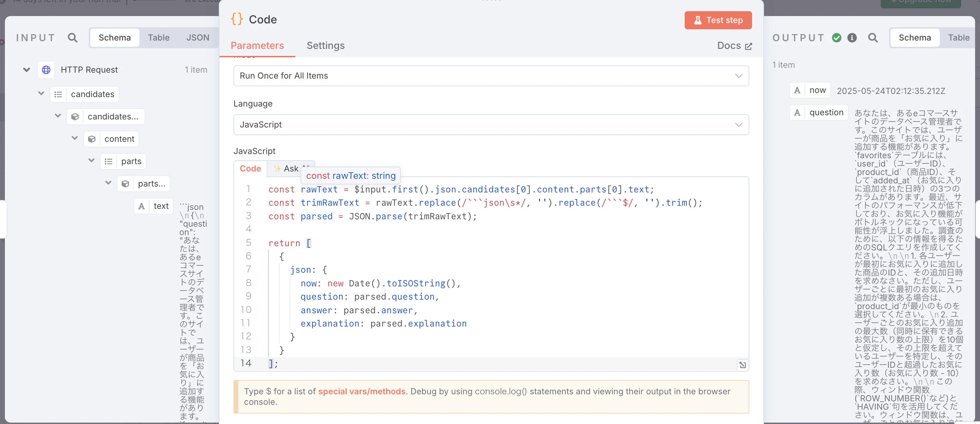Click the string type icon beside question

tap(797, 112)
